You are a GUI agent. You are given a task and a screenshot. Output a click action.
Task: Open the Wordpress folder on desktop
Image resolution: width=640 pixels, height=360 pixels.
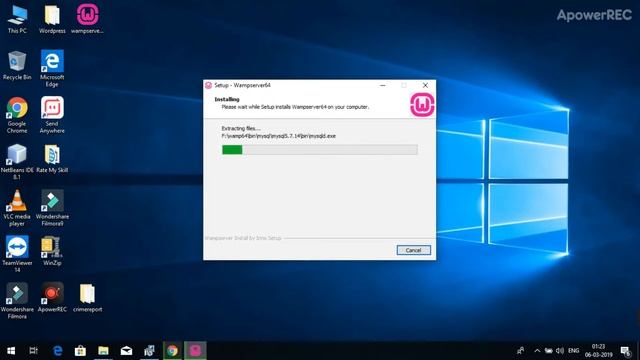coord(52,19)
